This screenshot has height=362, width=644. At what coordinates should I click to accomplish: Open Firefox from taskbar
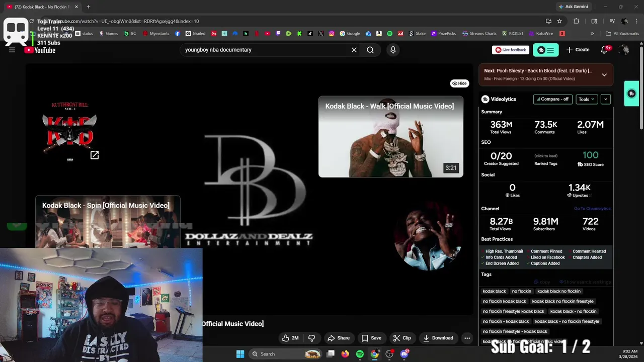[345, 354]
